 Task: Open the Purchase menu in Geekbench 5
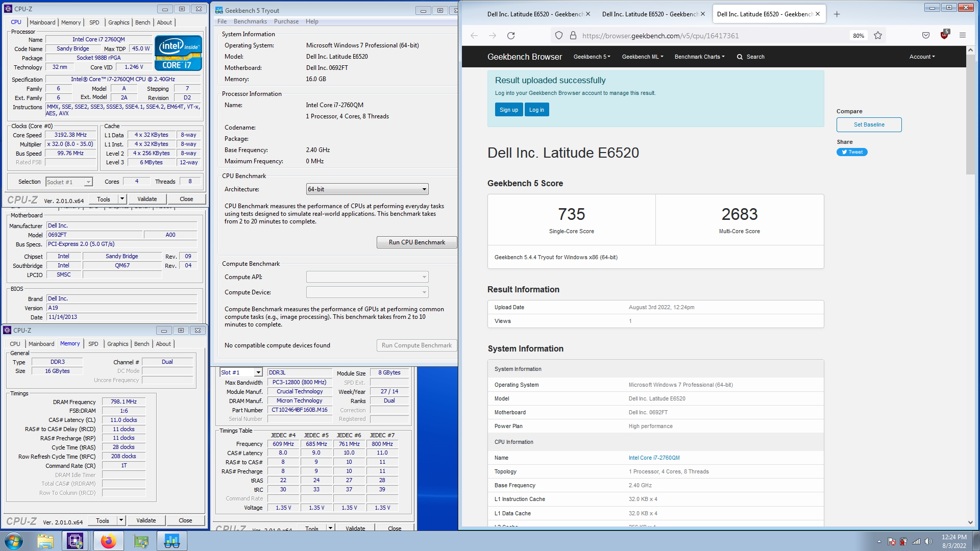click(286, 21)
